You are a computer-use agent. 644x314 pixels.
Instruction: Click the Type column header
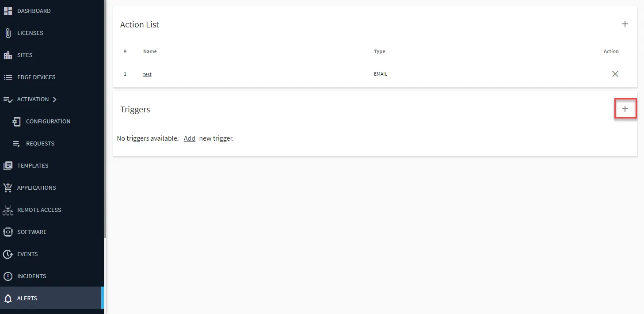379,51
